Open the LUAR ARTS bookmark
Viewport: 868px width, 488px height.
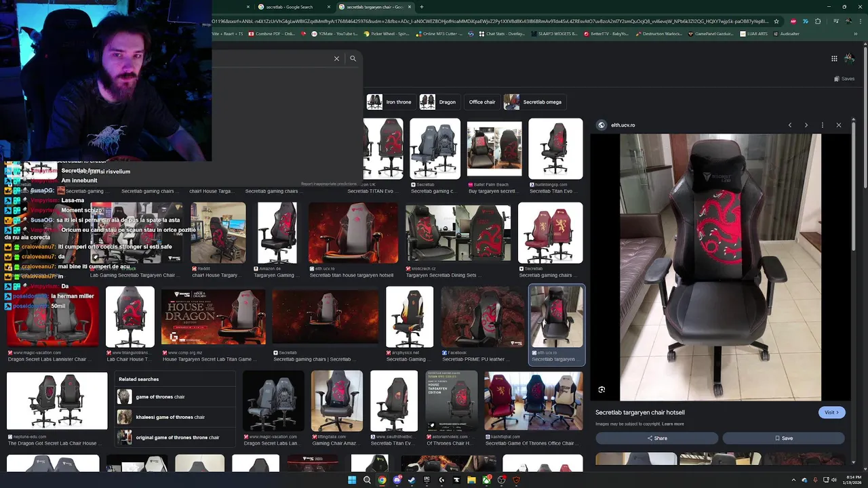pyautogui.click(x=754, y=33)
